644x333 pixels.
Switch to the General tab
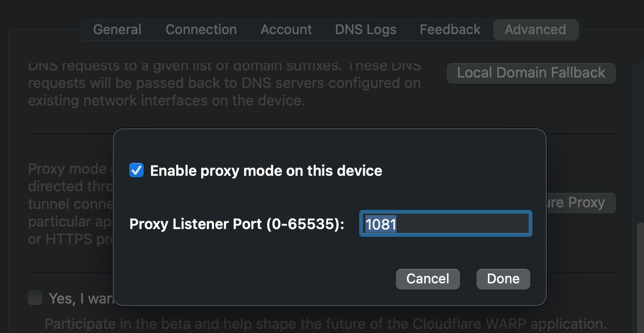coord(117,29)
